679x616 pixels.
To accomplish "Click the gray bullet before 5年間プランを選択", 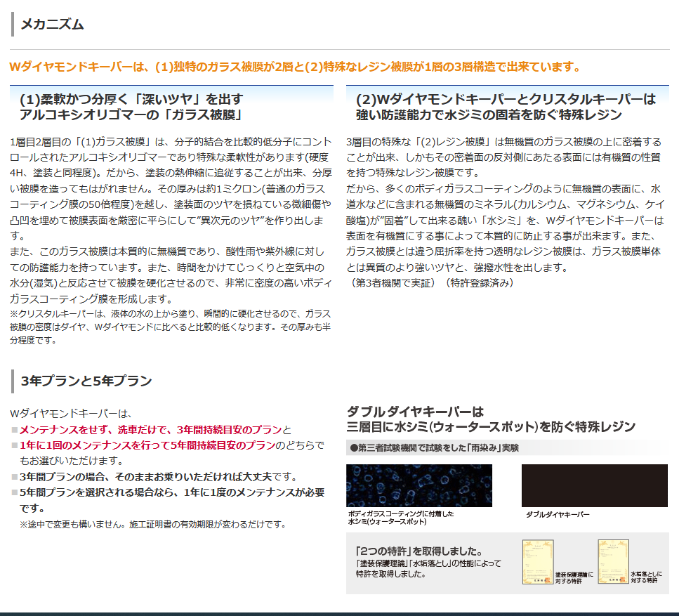I will [x=14, y=493].
